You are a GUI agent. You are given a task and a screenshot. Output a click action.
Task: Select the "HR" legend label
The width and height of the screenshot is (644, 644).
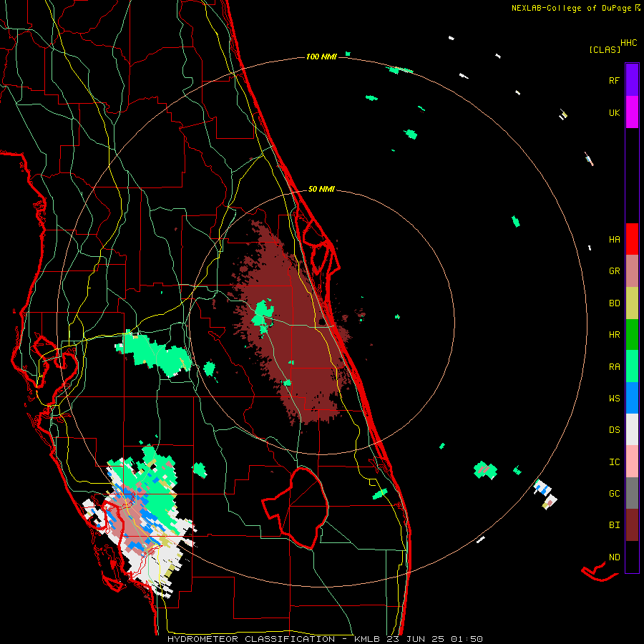pyautogui.click(x=614, y=335)
